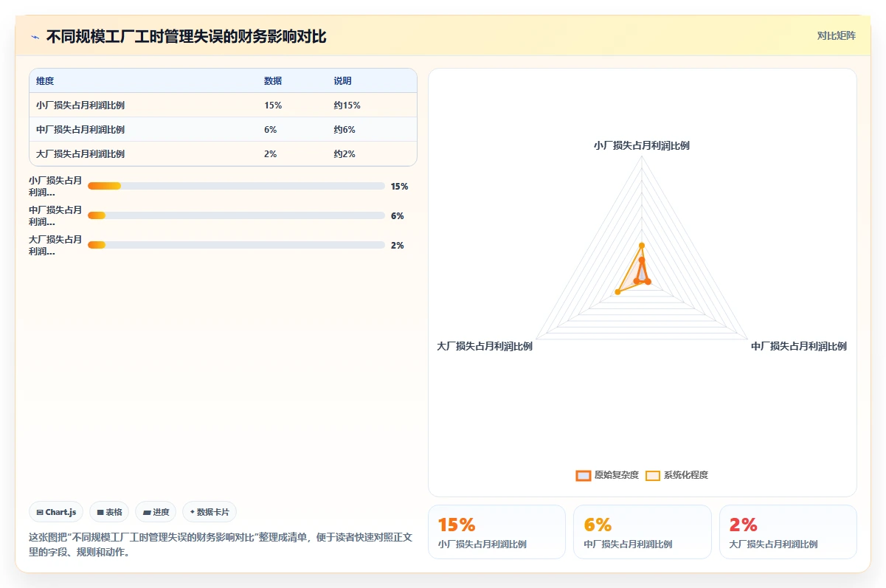Viewport: 886px width, 588px height.
Task: Click the 2% label beside progress bar
Action: pyautogui.click(x=397, y=246)
